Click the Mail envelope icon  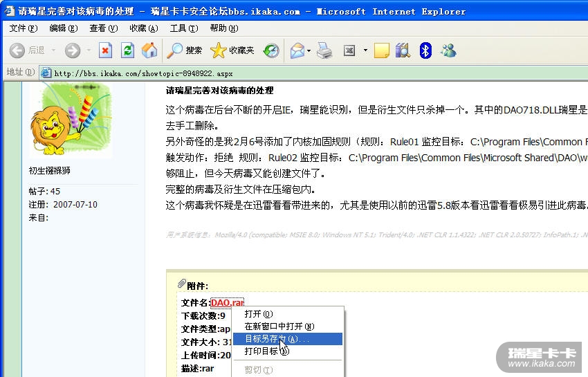pyautogui.click(x=297, y=50)
